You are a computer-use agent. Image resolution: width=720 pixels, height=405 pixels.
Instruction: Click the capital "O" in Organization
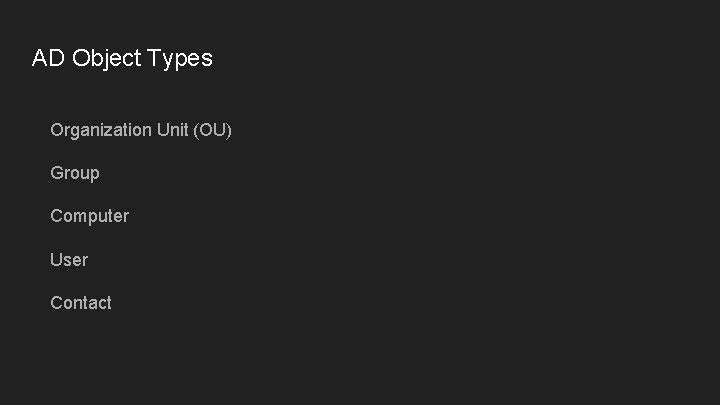point(57,130)
